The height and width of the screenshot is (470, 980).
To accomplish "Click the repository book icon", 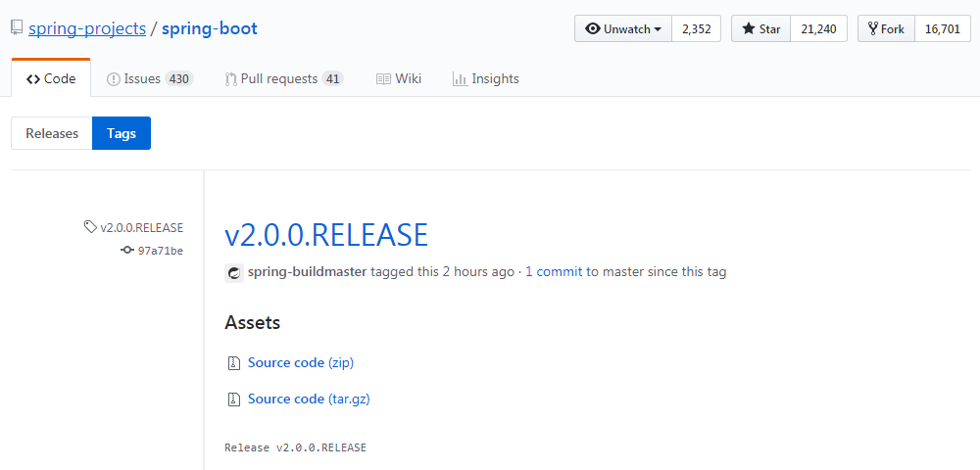I will pos(17,28).
